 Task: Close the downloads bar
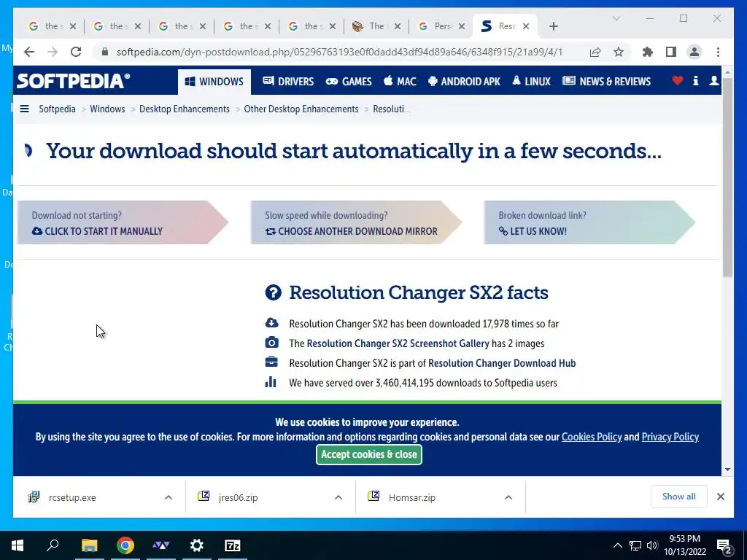pyautogui.click(x=720, y=497)
